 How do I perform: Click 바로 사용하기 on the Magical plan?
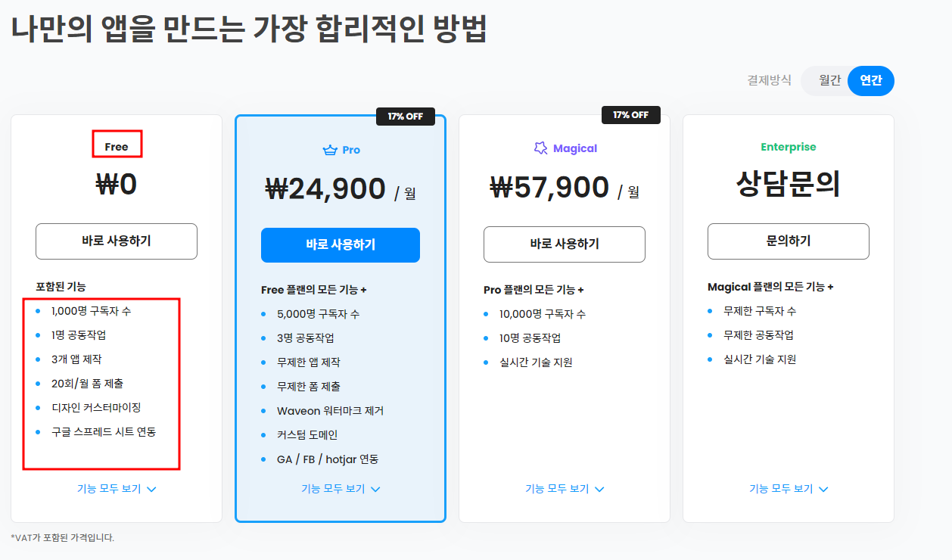tap(564, 244)
